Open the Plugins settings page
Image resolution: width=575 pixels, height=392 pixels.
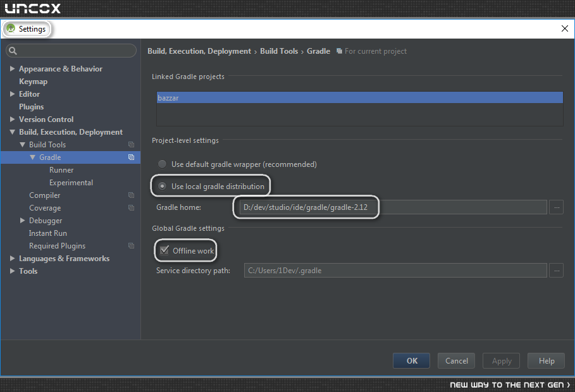point(31,107)
